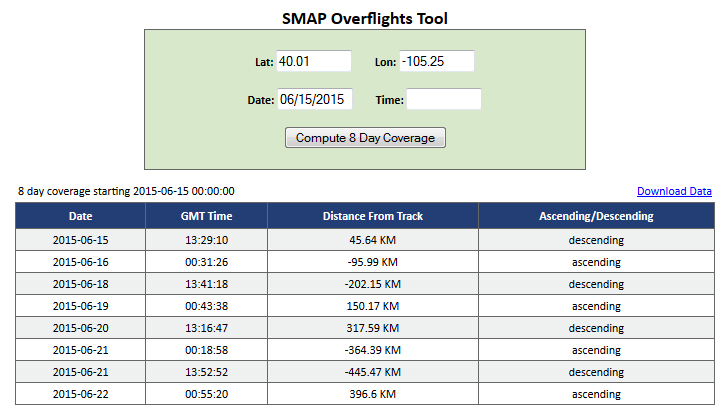Viewport: 727px width, 415px height.
Task: Click the Time: form label
Action: click(389, 100)
